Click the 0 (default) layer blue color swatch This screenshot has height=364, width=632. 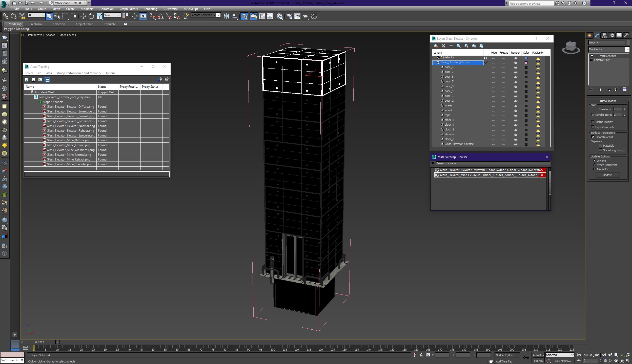(526, 58)
